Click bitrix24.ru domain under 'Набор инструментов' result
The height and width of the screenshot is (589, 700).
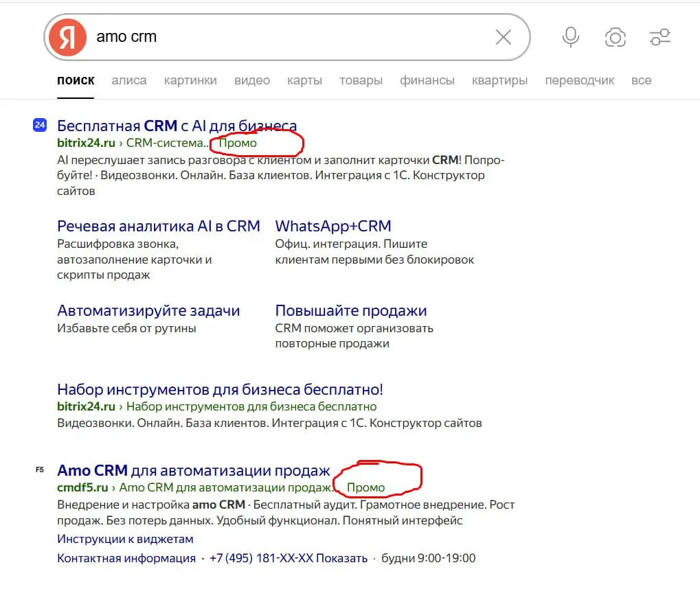[x=86, y=406]
